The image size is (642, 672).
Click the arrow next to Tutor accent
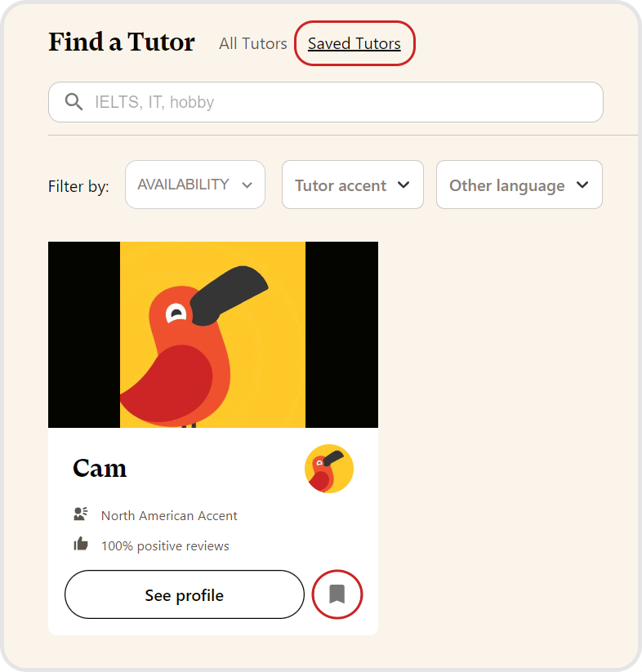point(403,185)
